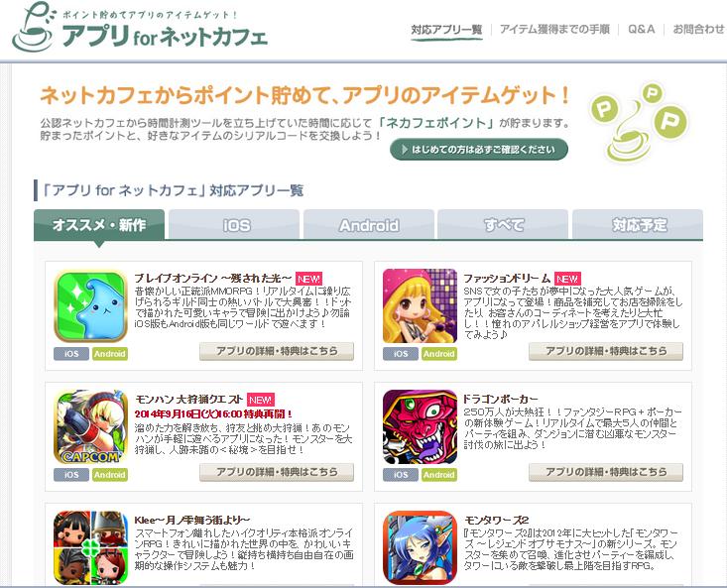Select the CAPCOM Monster Hunter app icon

[91, 427]
